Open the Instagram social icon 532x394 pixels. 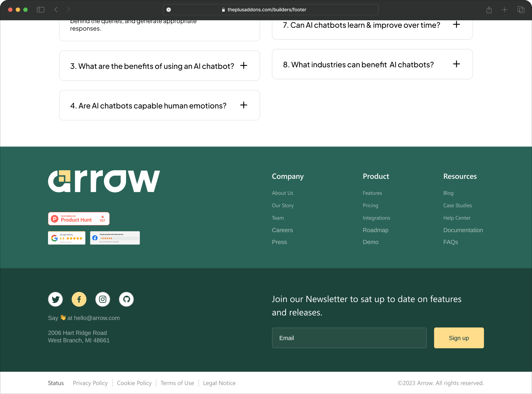tap(103, 299)
